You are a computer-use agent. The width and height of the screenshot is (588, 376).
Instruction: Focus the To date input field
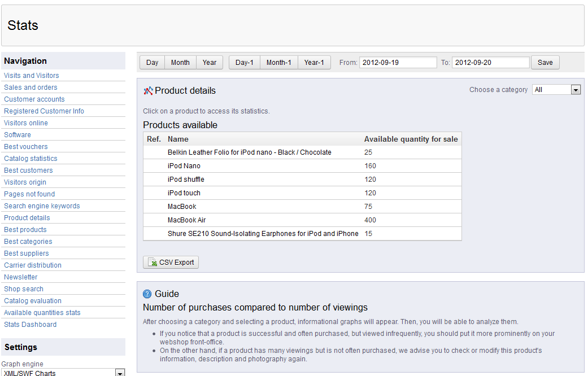[491, 63]
